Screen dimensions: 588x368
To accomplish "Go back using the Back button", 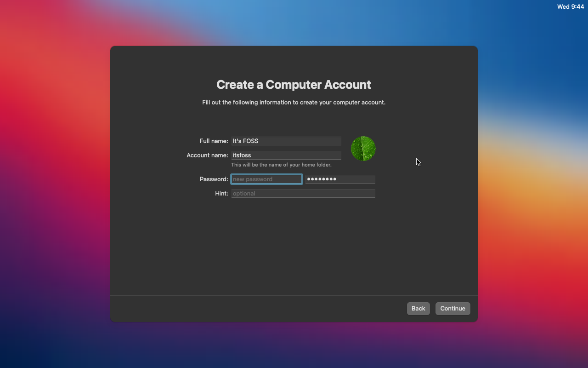I will tap(418, 308).
